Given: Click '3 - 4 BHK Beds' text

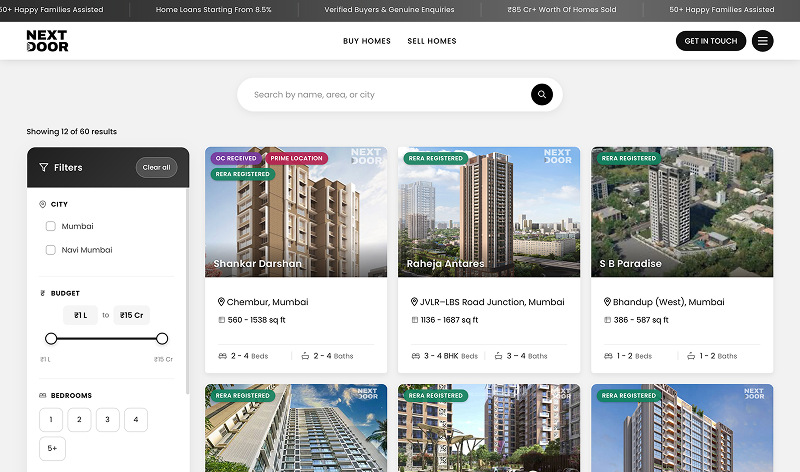Looking at the screenshot, I should tap(451, 356).
